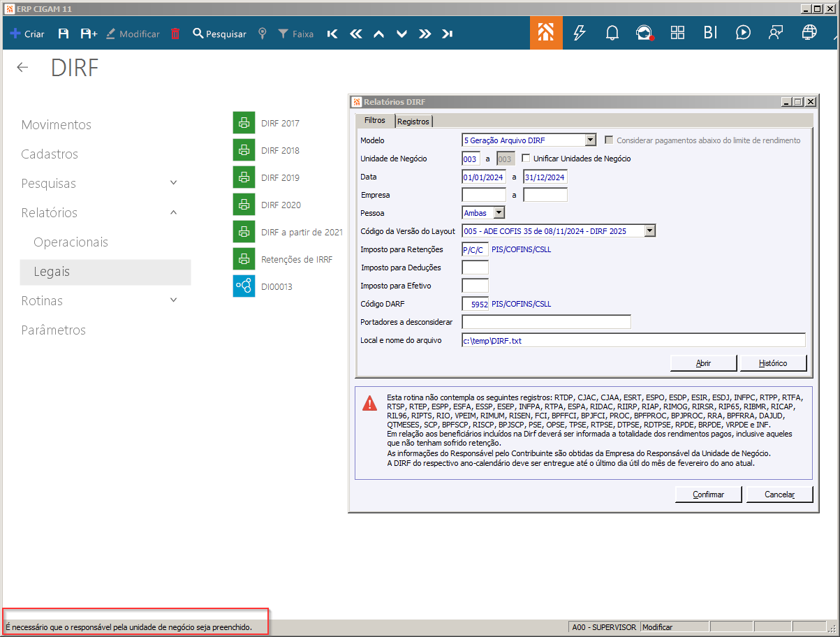Click the double-left rewind arrows icon
This screenshot has width=840, height=637.
[x=355, y=34]
